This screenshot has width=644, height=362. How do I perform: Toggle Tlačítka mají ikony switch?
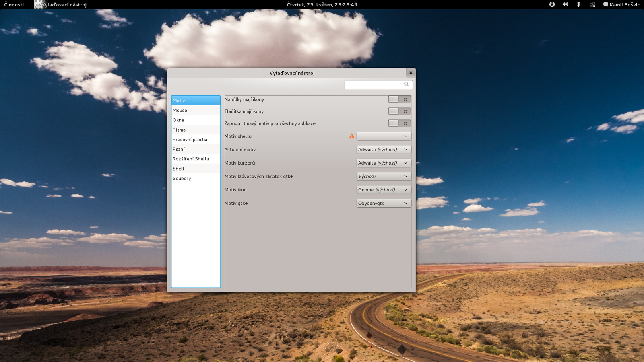(x=399, y=111)
